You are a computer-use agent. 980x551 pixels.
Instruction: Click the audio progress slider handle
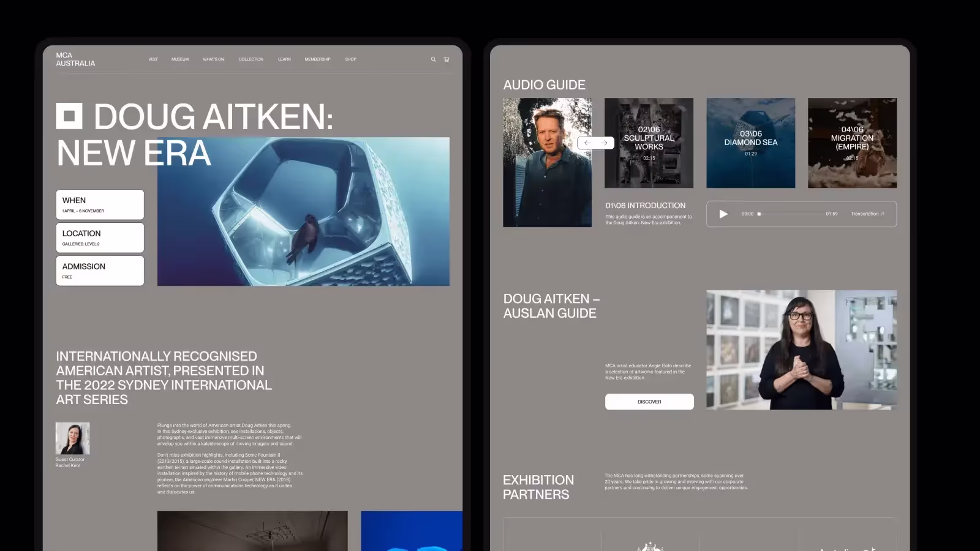click(x=759, y=214)
